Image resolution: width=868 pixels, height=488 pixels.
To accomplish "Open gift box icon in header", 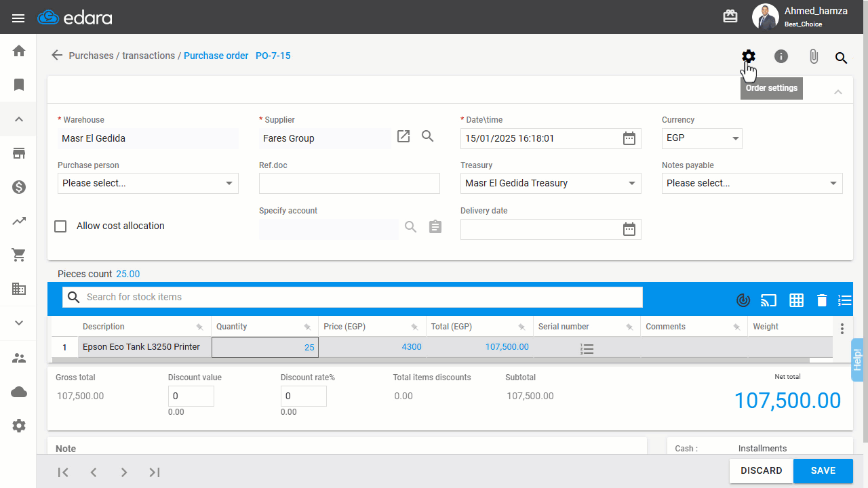I will click(x=730, y=16).
